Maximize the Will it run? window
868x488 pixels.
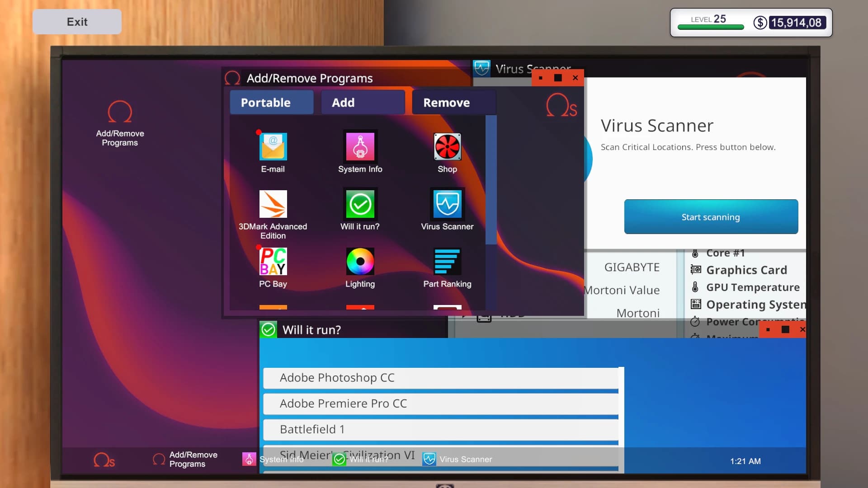(x=785, y=329)
